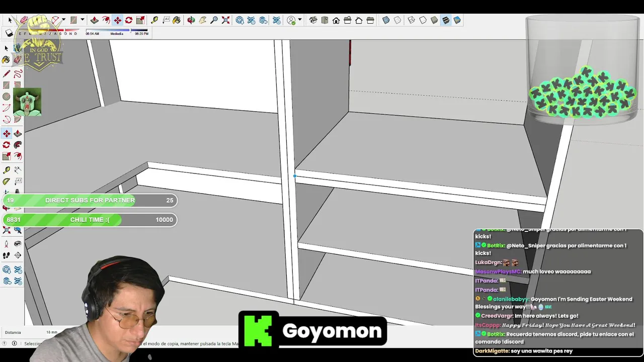Choose the Move tool in left toolbar
Screen dimensions: 644x362
[x=7, y=133]
